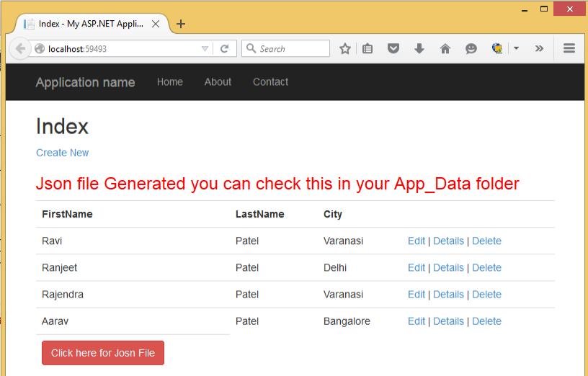Open a new browser tab
Viewport: 588px width, 376px height.
pos(181,24)
